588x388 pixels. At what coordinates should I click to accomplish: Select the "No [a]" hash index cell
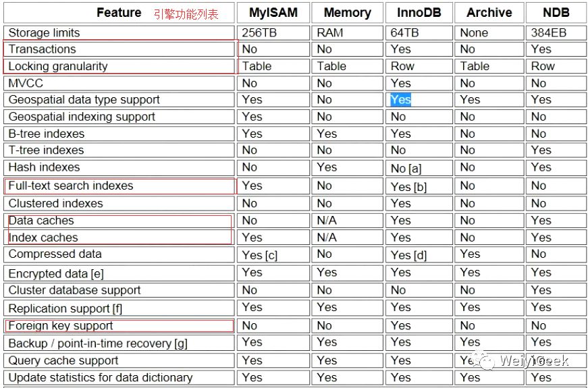(406, 169)
